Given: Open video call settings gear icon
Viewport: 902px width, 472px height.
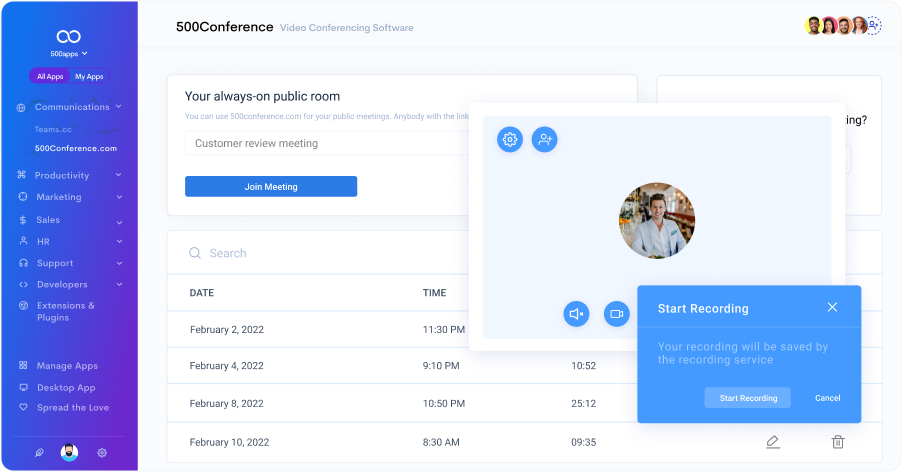Looking at the screenshot, I should (510, 140).
